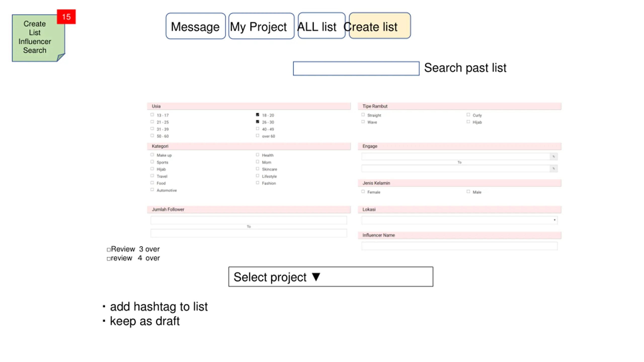This screenshot has height=362, width=644.
Task: Tick the Food category
Action: pos(152,183)
